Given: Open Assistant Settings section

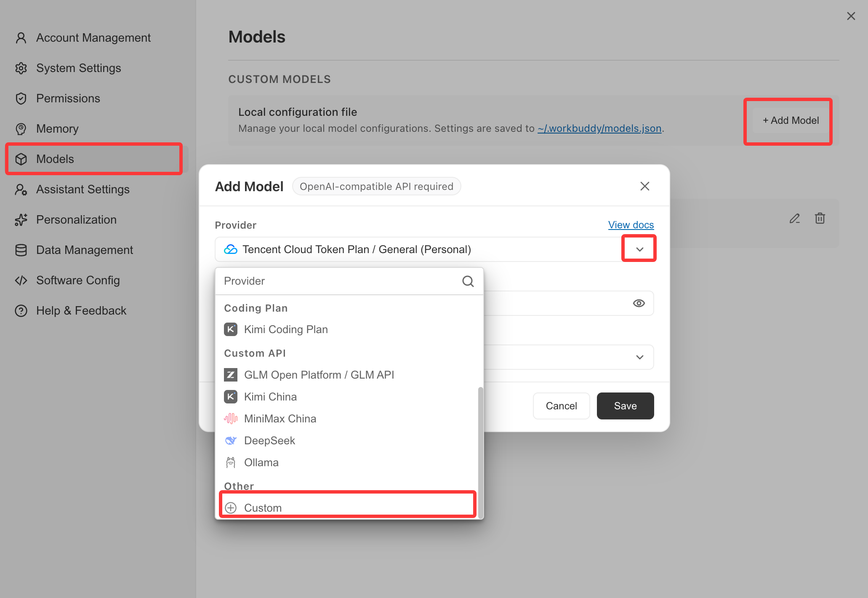Looking at the screenshot, I should (x=93, y=190).
